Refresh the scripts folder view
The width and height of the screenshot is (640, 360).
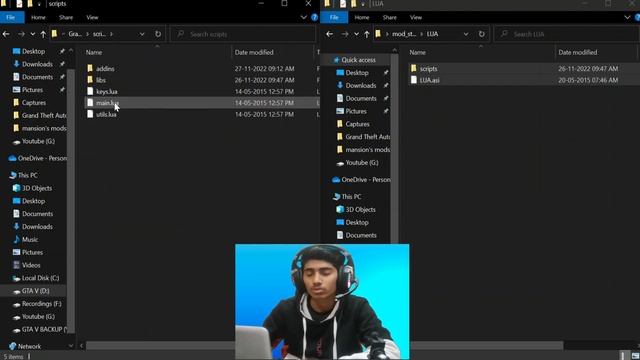point(158,34)
